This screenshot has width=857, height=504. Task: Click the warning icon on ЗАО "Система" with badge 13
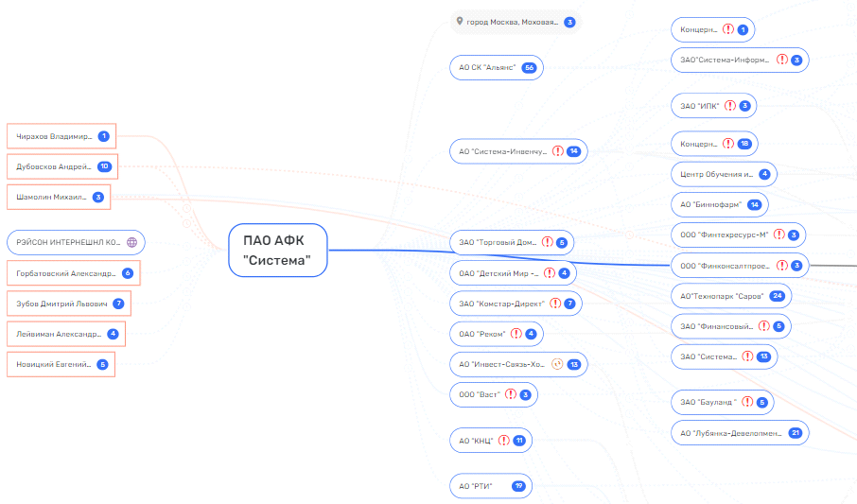click(x=747, y=356)
